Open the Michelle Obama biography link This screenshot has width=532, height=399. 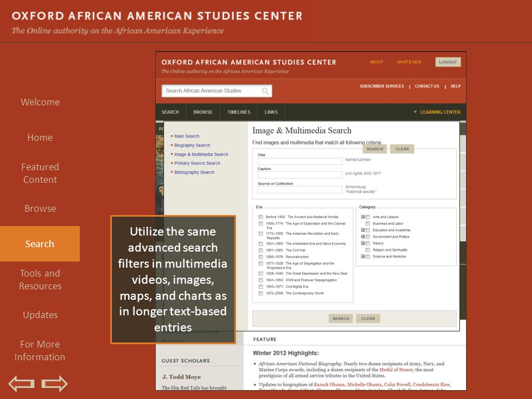click(x=365, y=385)
